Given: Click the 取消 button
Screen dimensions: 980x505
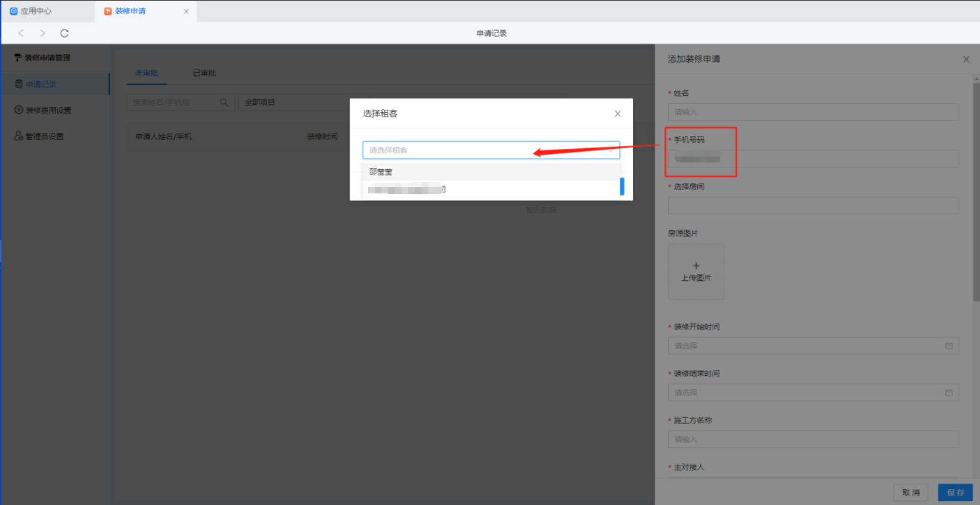Looking at the screenshot, I should (x=910, y=493).
